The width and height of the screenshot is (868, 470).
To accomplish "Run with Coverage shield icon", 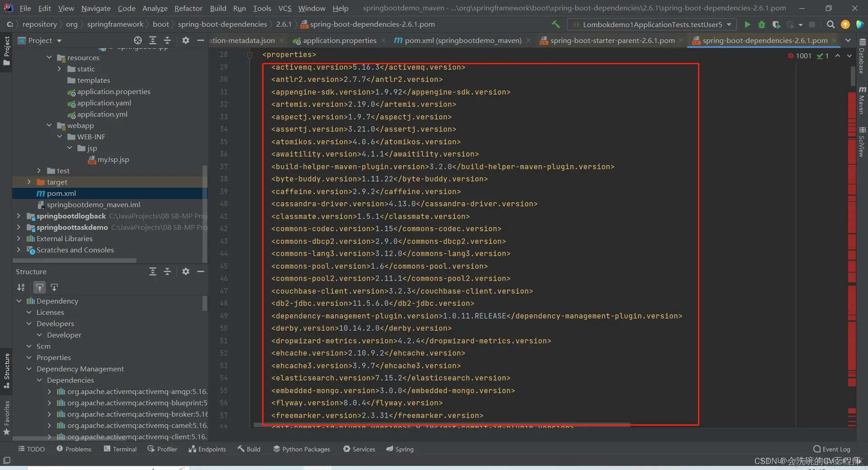I will pyautogui.click(x=776, y=24).
